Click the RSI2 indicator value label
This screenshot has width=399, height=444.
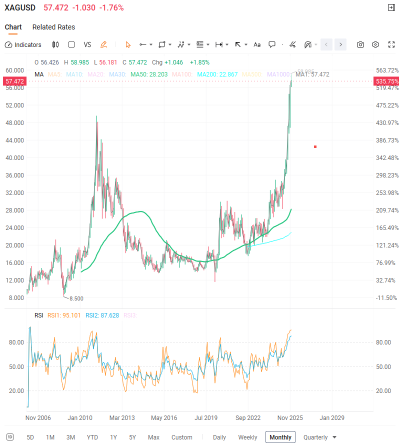click(x=102, y=315)
